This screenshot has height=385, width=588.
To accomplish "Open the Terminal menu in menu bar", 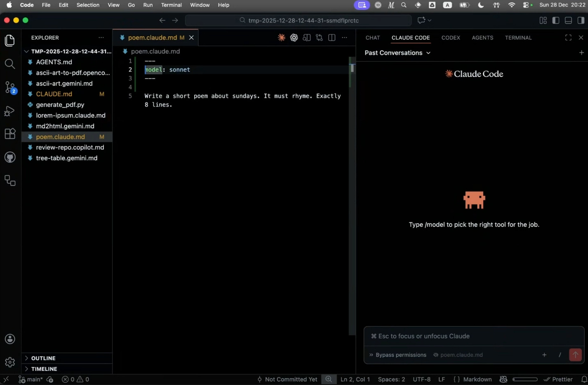I will tap(171, 5).
